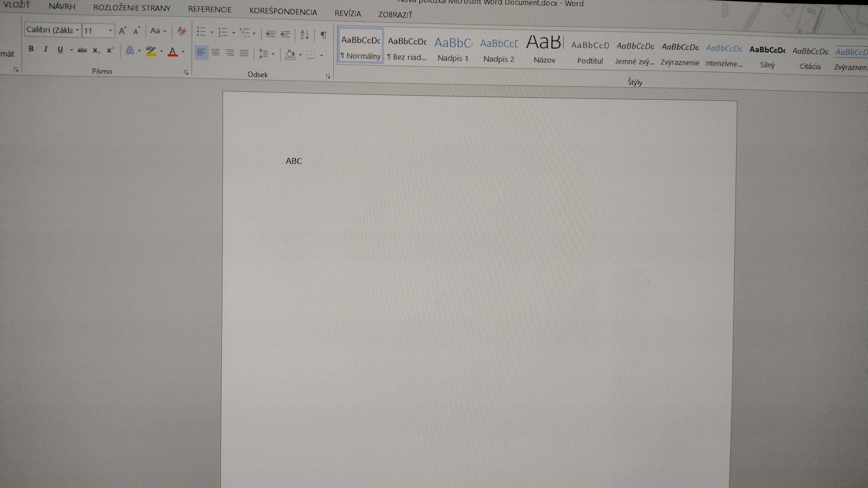Open the Odsek dialog launcher
Viewport: 868px width, 488px height.
point(328,76)
